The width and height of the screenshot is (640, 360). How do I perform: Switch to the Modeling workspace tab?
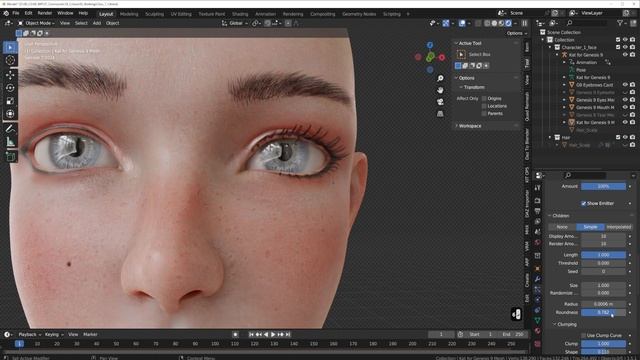[129, 14]
